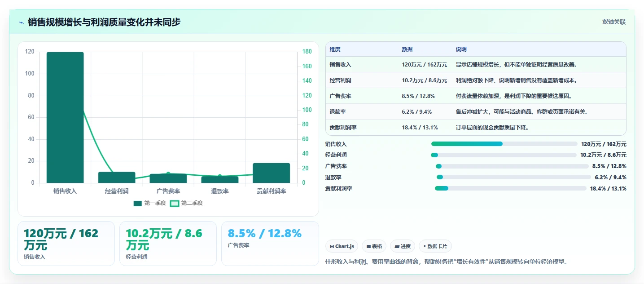Click the 退款率 progress bar
The image size is (644, 284).
point(514,177)
